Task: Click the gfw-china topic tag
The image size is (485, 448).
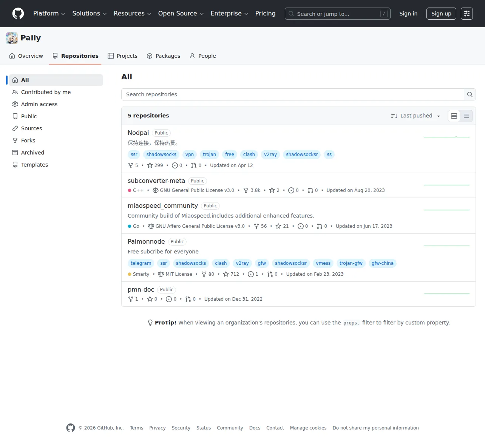Action: click(x=382, y=263)
